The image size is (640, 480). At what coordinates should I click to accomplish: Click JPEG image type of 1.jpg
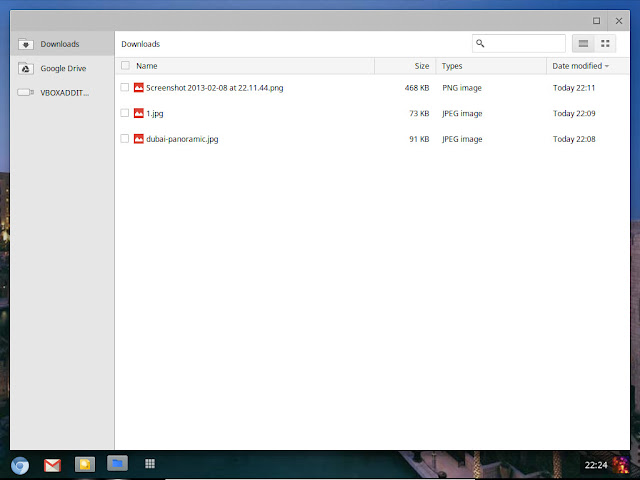462,113
